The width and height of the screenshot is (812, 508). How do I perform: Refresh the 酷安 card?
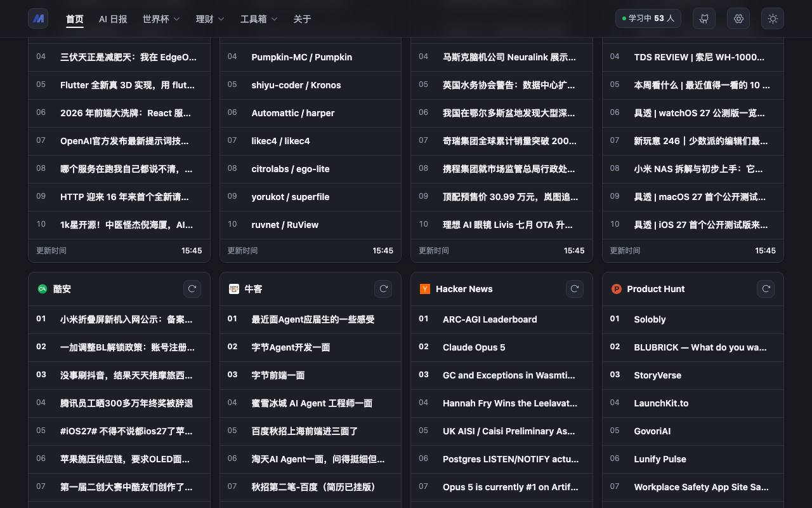tap(192, 289)
